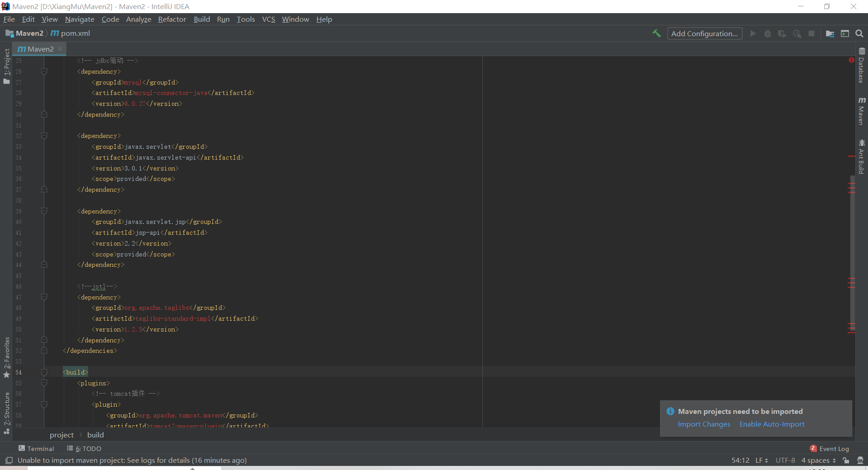Collapse the dependency fold at line 32
Screen dimensions: 868x470
(44, 136)
